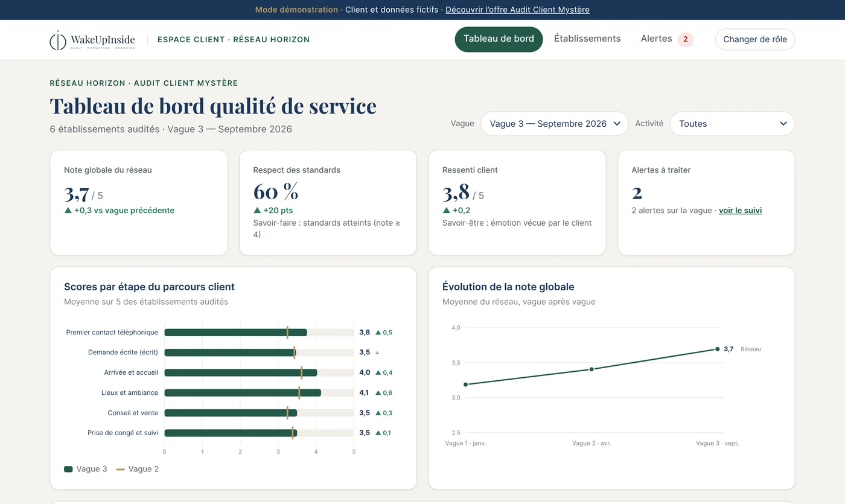845x504 pixels.
Task: Open the Activité filter dropdown
Action: click(732, 124)
